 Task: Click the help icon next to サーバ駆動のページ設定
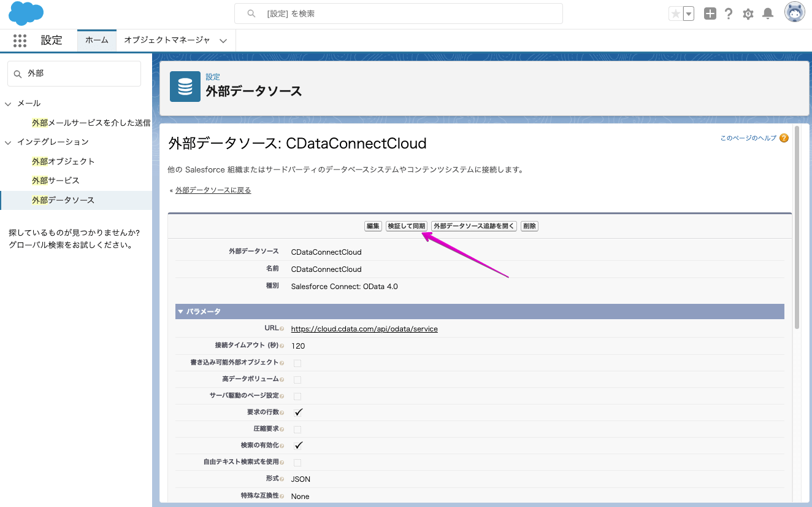[x=282, y=396]
